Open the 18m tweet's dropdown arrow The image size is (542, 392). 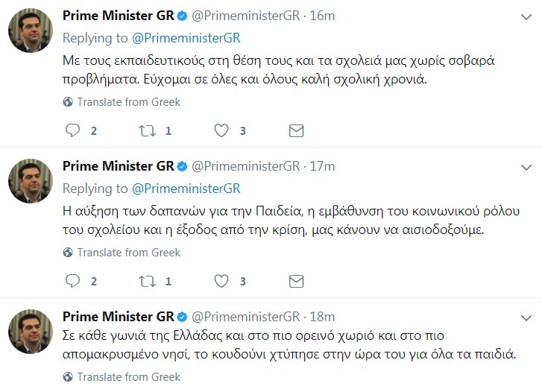(x=526, y=317)
